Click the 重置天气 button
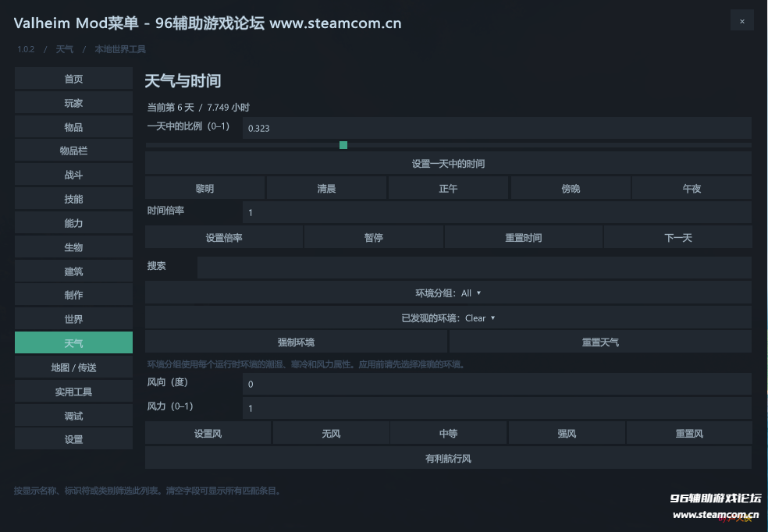768x532 pixels. tap(600, 342)
